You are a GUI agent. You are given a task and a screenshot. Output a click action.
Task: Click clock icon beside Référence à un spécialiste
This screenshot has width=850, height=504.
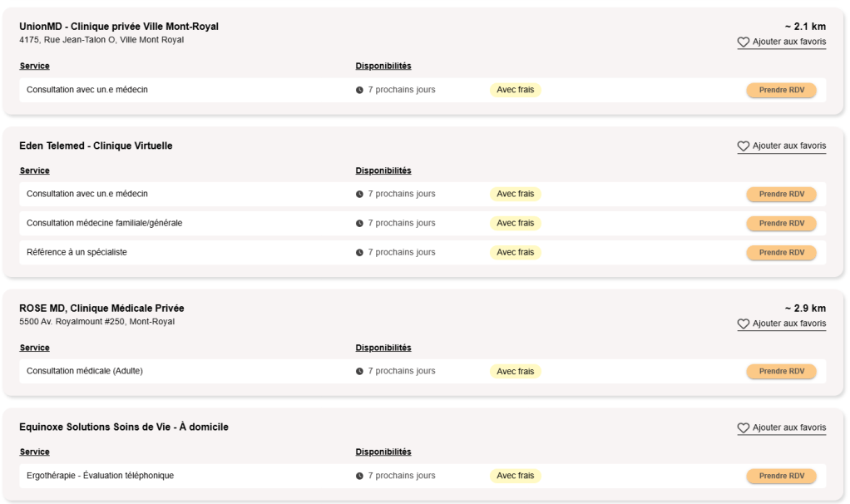click(359, 253)
